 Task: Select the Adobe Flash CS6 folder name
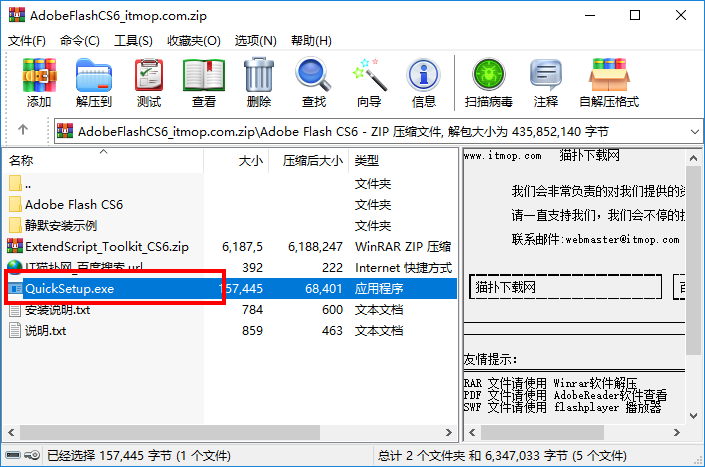click(74, 205)
